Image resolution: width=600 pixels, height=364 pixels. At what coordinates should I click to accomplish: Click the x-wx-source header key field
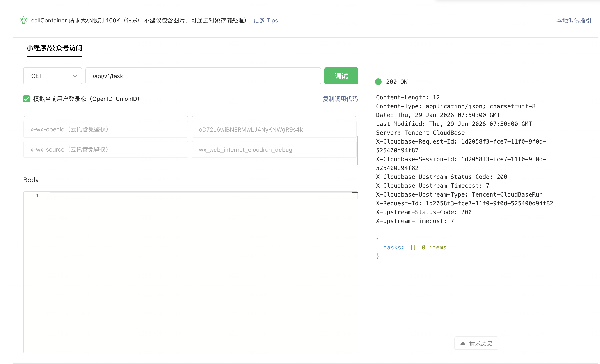point(105,150)
